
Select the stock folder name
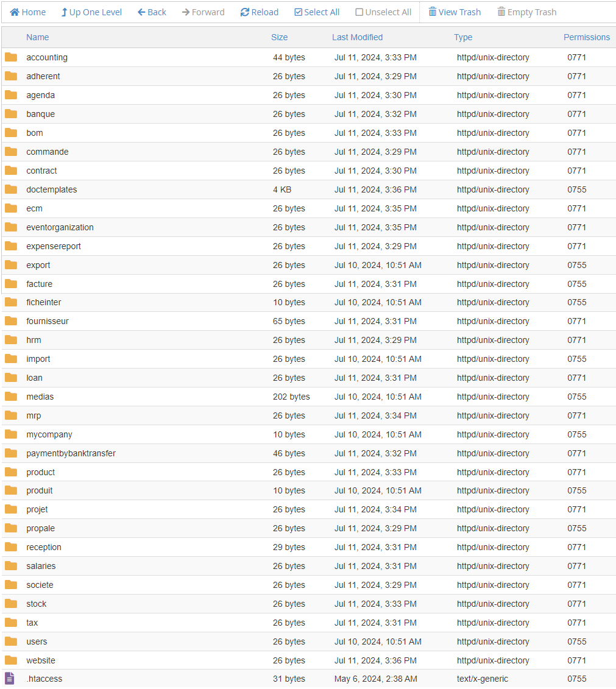coord(36,604)
